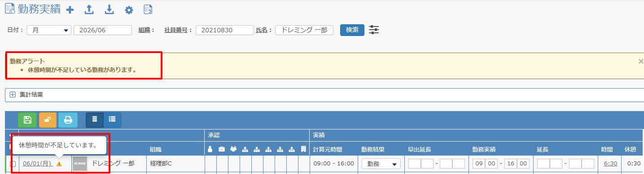This screenshot has width=644, height=174.
Task: Tick the checkbox for the 06/01(月) row
Action: coord(13,164)
